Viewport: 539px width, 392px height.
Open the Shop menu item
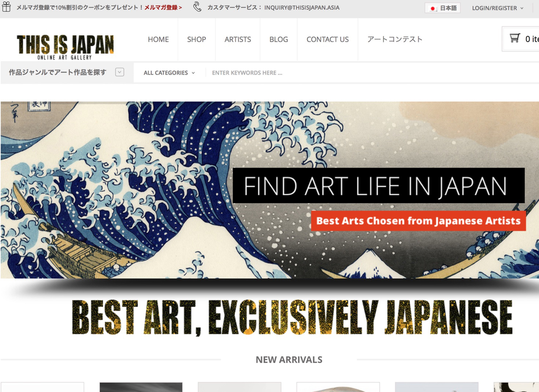pos(197,39)
